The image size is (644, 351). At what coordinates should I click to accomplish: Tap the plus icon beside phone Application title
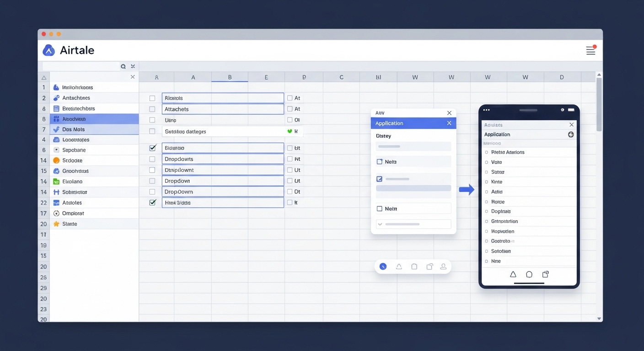click(x=571, y=134)
